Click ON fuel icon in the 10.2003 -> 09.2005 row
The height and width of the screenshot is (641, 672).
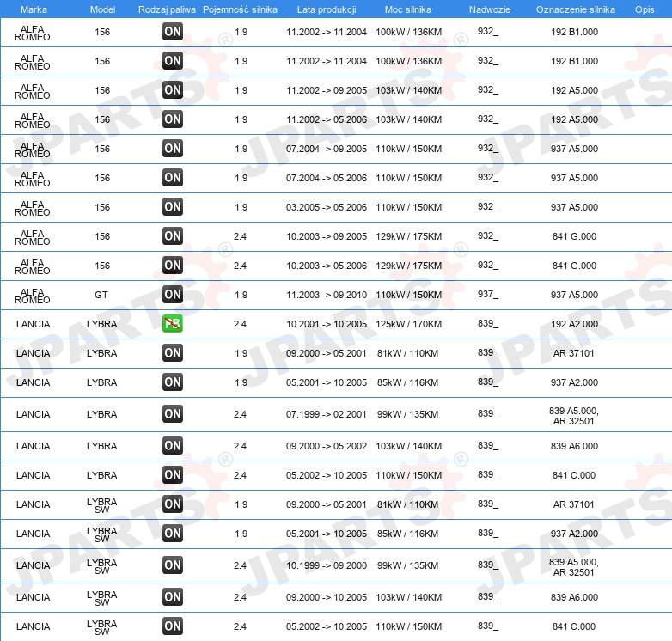(x=173, y=236)
